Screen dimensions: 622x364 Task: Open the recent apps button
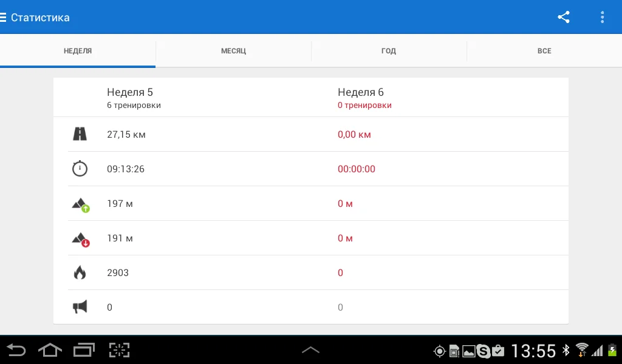[x=84, y=350]
